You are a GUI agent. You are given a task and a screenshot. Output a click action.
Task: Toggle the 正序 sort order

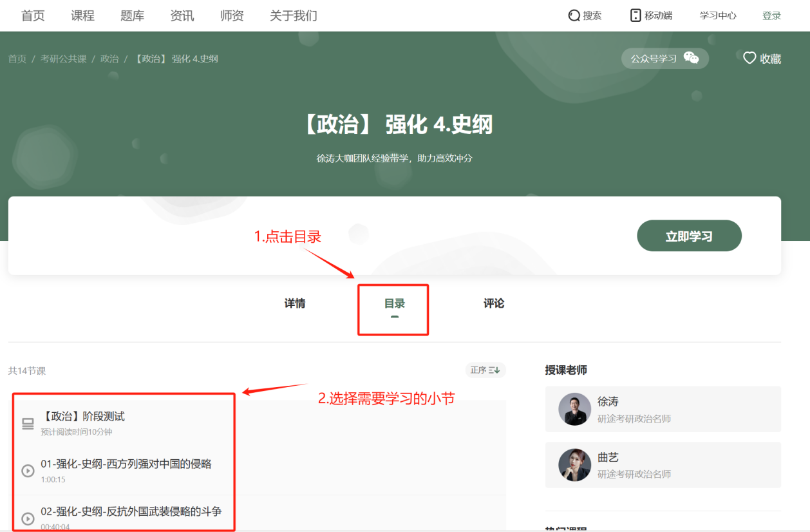point(485,370)
